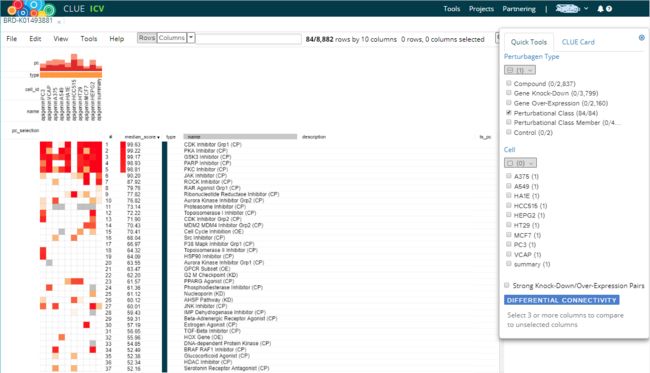Open the Help menu

(x=116, y=39)
